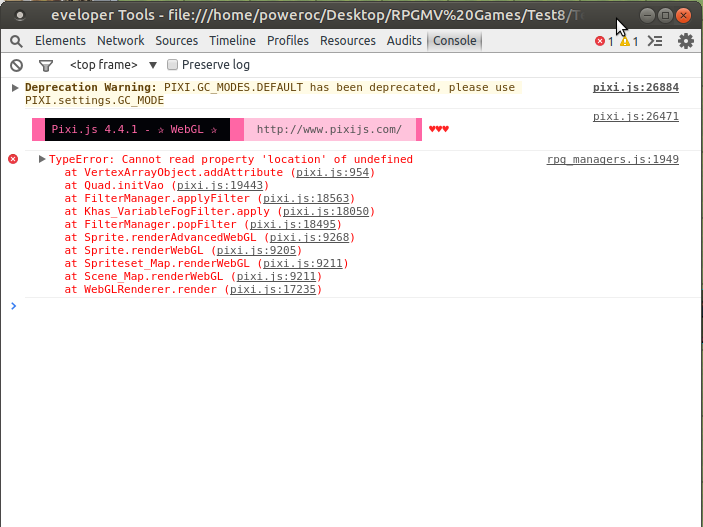
Task: Open the rpg_managers.js:1949 source link
Action: tap(612, 160)
